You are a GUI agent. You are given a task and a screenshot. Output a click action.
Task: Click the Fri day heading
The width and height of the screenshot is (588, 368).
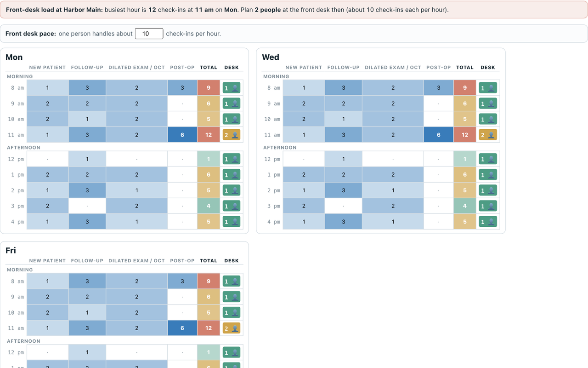11,250
